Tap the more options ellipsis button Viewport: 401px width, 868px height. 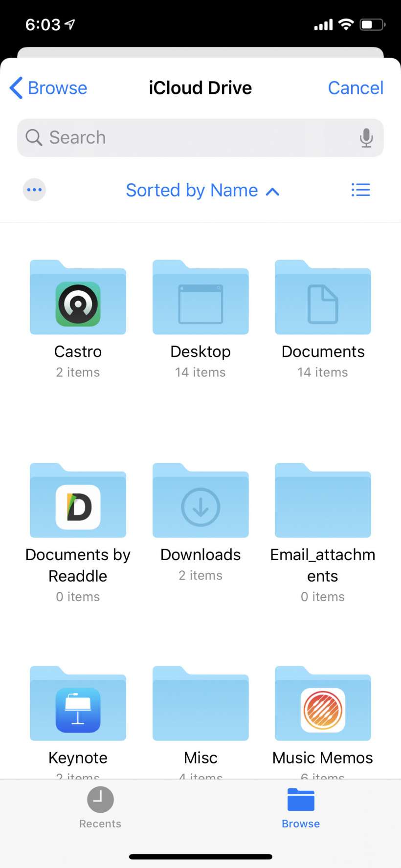(34, 190)
